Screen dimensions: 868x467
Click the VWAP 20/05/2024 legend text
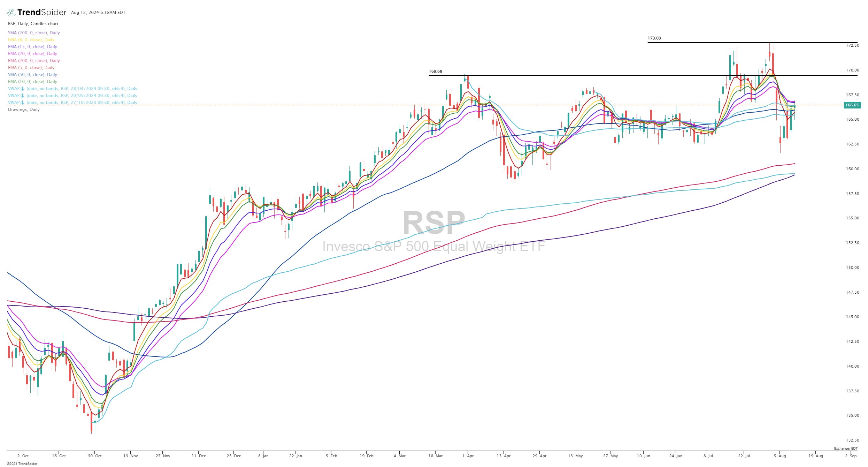click(73, 96)
